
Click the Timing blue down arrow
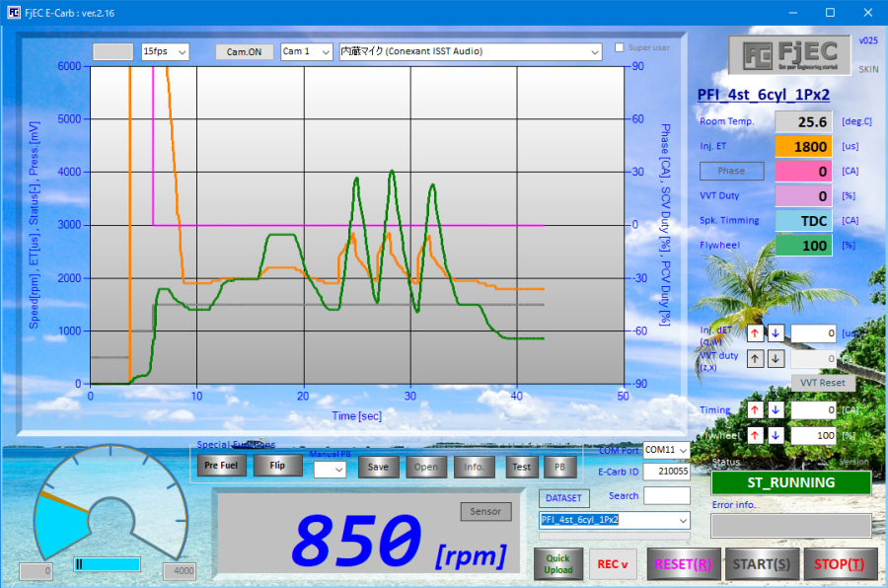[776, 409]
